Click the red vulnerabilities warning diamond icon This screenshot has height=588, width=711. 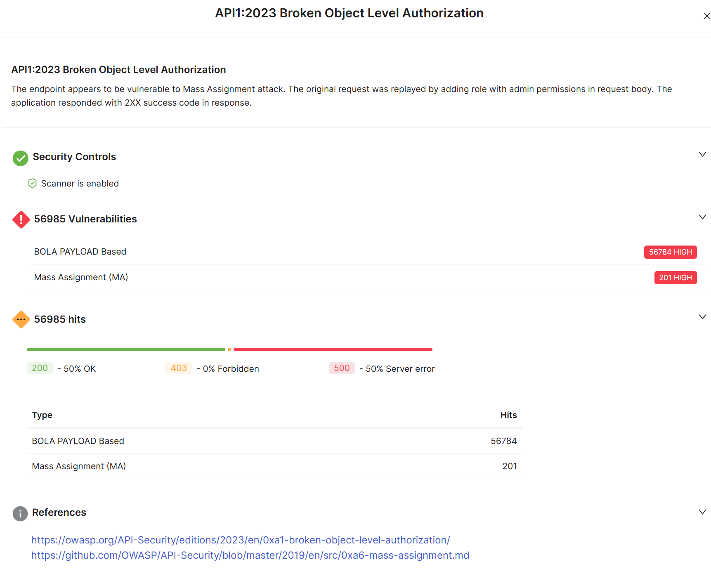click(x=21, y=220)
